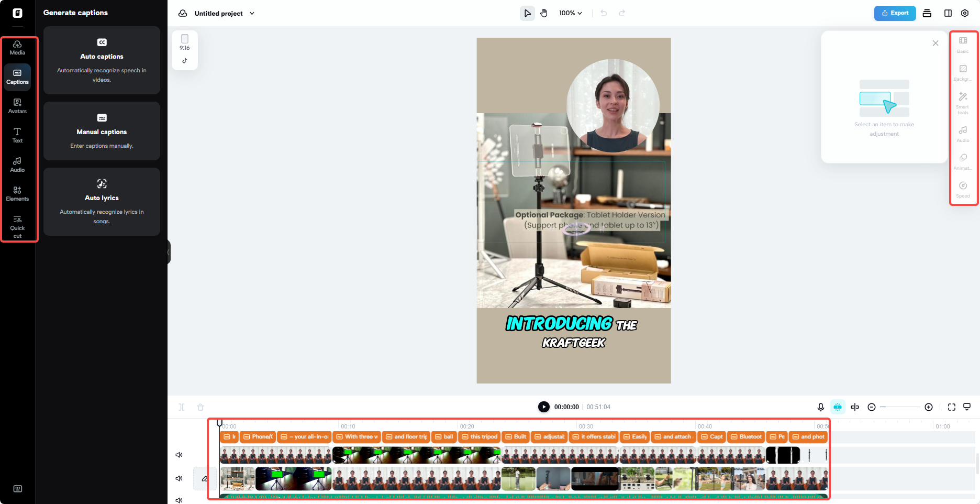Image resolution: width=980 pixels, height=504 pixels.
Task: Open the display mode dropdown near fullscreen icon
Action: [967, 407]
